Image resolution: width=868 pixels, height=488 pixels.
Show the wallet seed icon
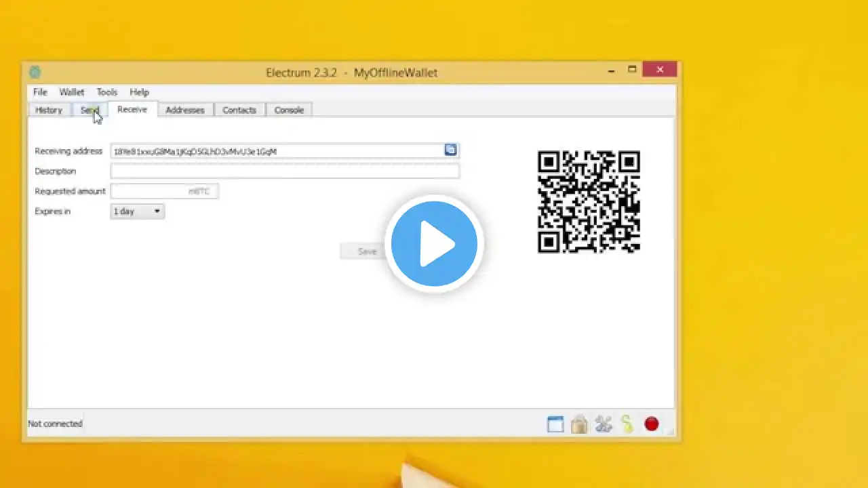pyautogui.click(x=627, y=424)
